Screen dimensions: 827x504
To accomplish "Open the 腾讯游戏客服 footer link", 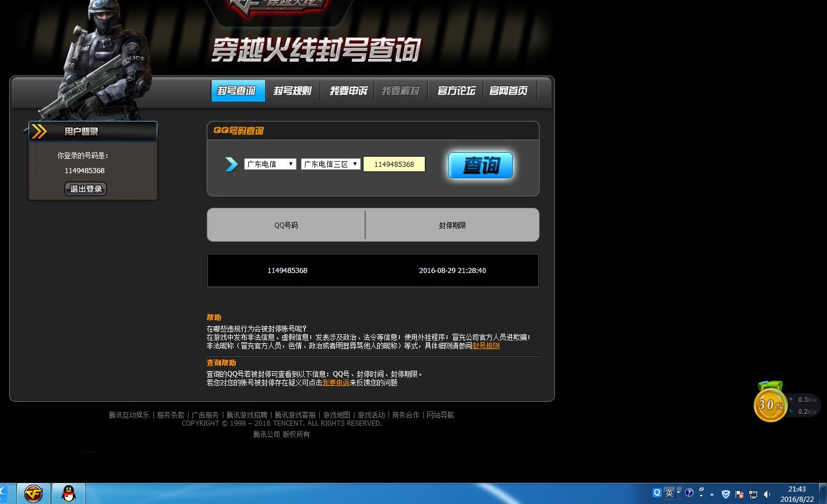I will pyautogui.click(x=295, y=415).
